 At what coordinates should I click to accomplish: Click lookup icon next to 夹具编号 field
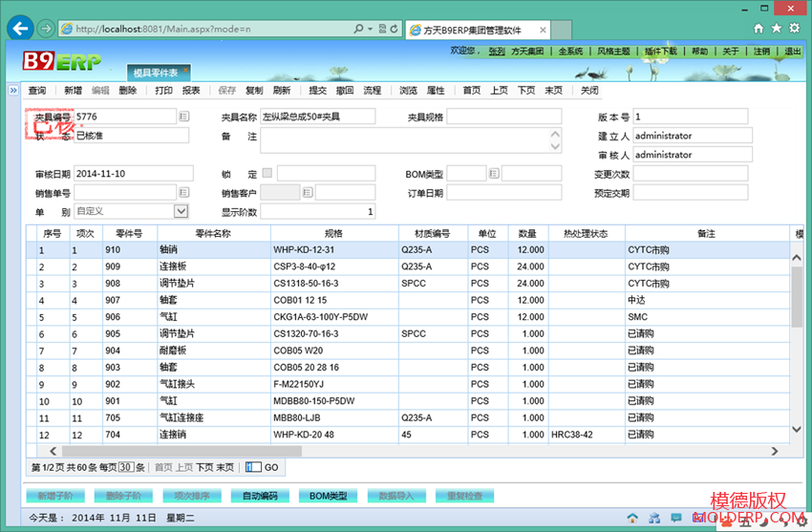click(183, 117)
